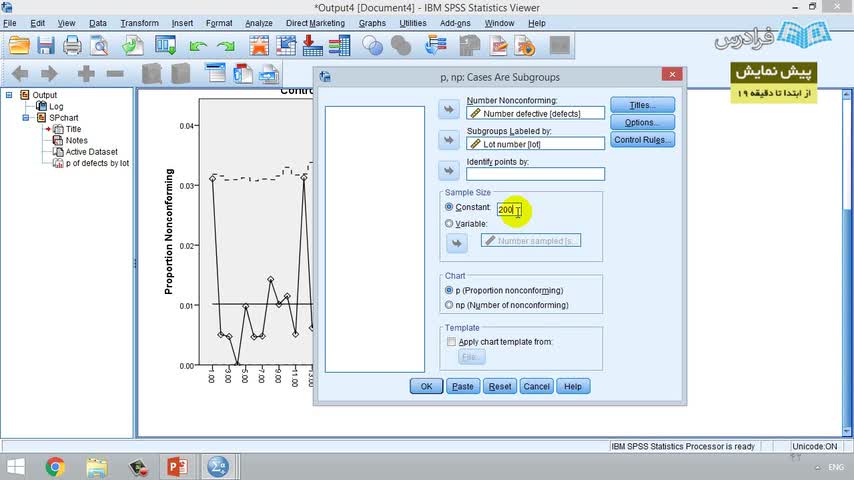Open the Transform menu

tap(139, 23)
